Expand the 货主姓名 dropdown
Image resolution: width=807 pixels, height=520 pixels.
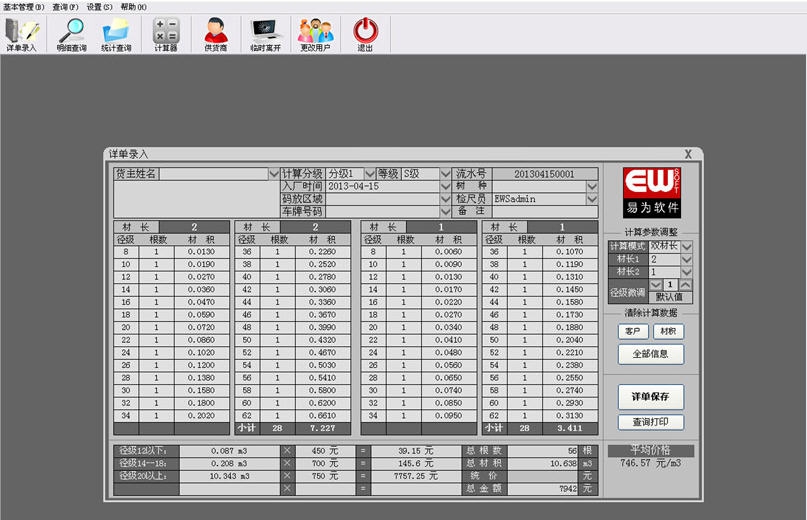[274, 174]
